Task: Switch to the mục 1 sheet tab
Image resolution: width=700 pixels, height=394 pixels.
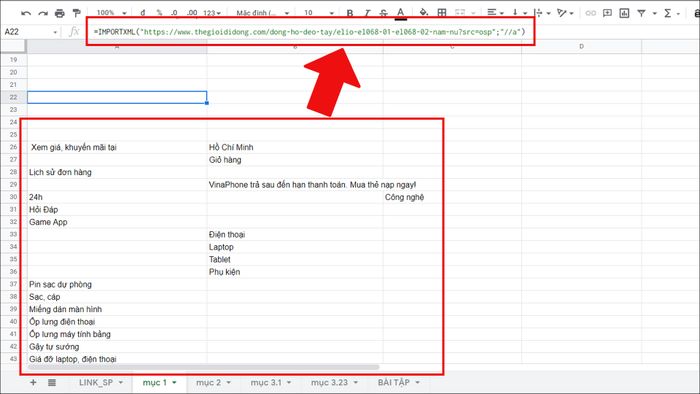Action: point(159,382)
